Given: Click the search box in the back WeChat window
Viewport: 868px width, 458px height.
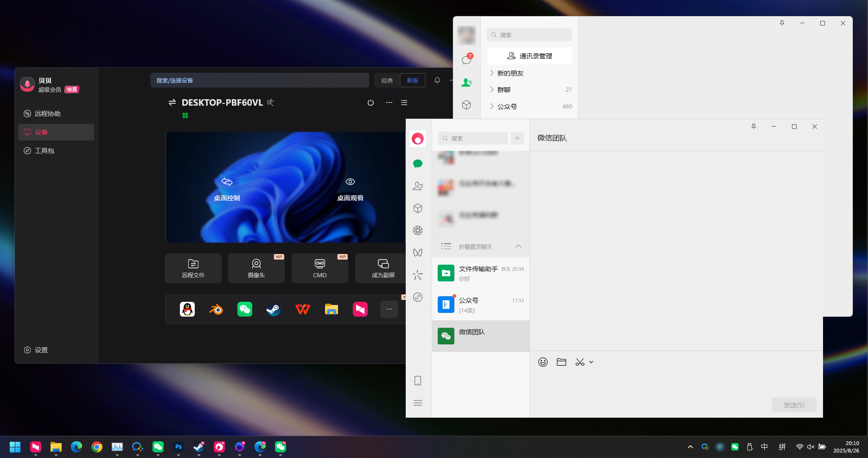Looking at the screenshot, I should pos(530,35).
